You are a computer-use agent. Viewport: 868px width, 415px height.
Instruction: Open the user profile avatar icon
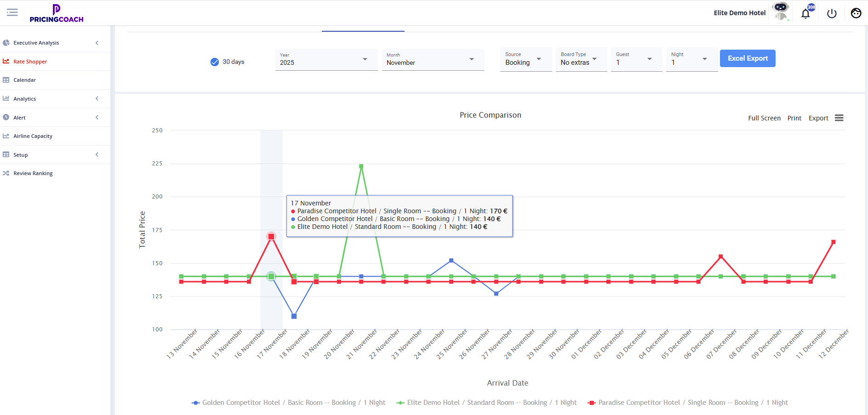pyautogui.click(x=856, y=13)
